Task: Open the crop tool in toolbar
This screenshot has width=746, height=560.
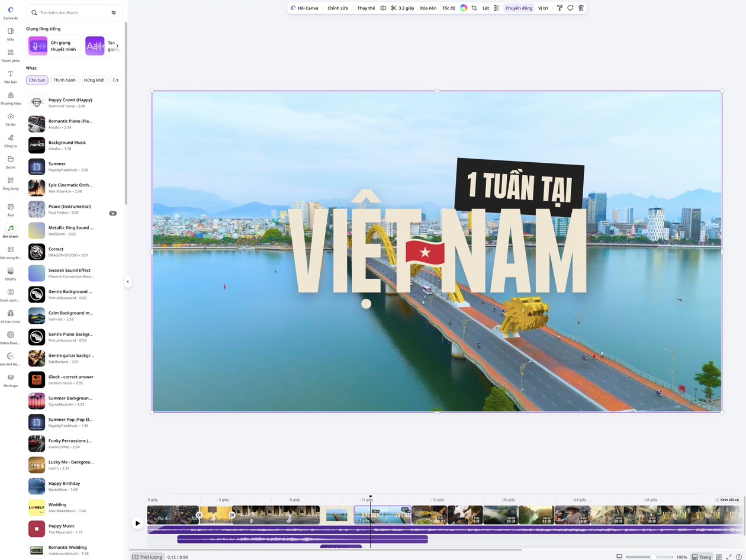Action: pyautogui.click(x=474, y=8)
